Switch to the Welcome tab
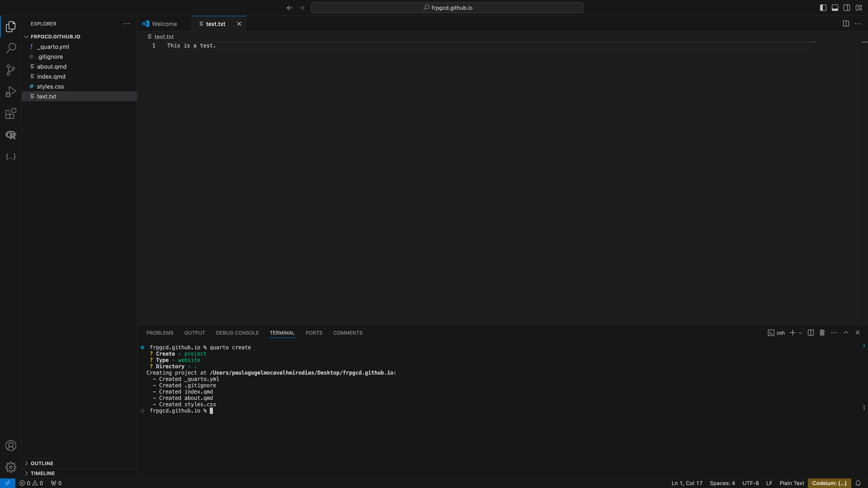The width and height of the screenshot is (868, 488). point(164,23)
